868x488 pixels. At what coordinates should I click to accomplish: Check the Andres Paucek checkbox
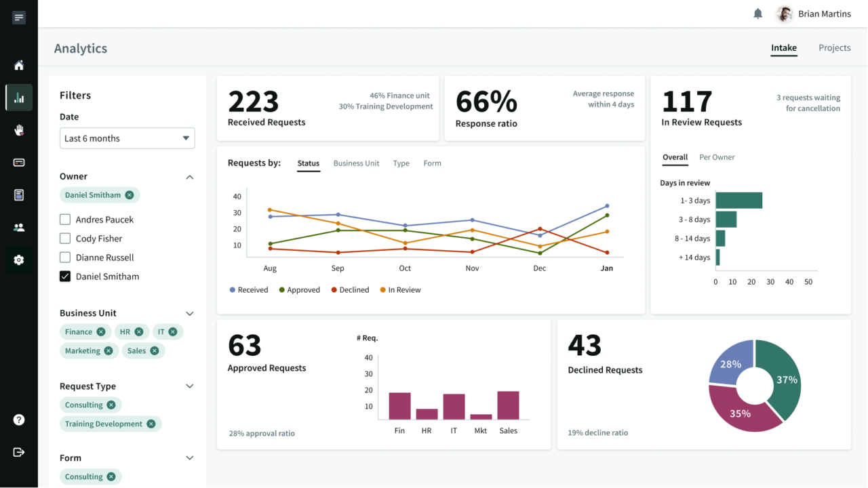coord(65,220)
